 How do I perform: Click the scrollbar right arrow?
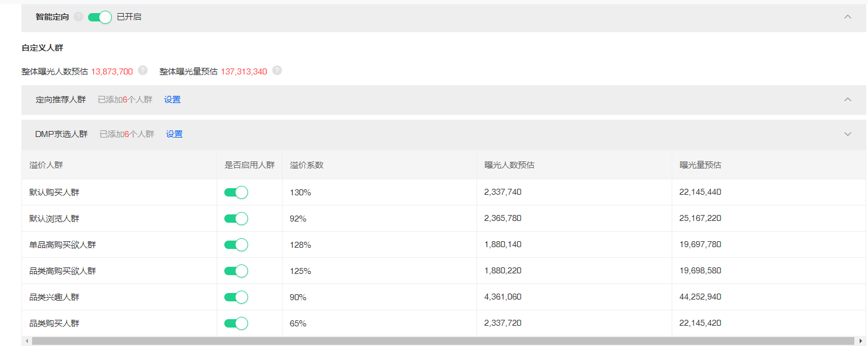point(862,341)
